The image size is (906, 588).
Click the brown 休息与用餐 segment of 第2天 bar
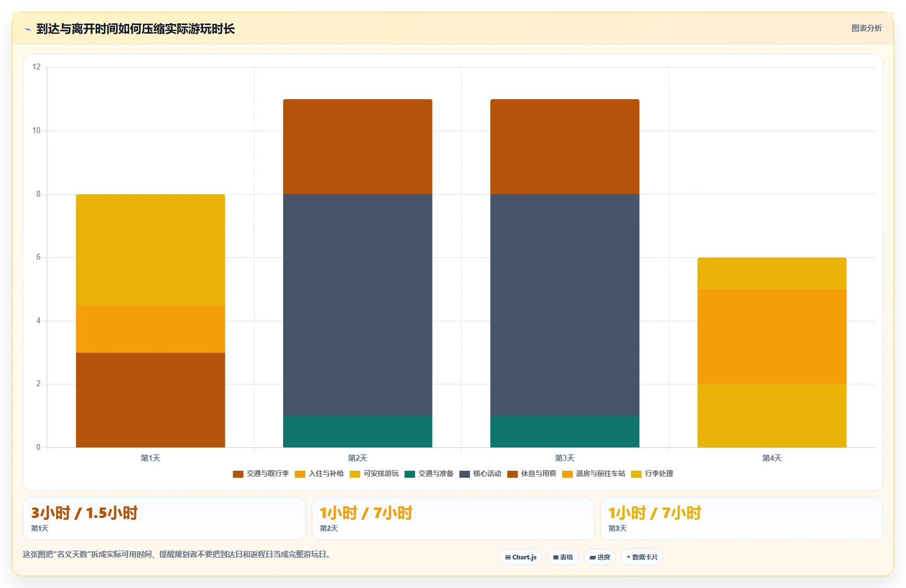(358, 146)
